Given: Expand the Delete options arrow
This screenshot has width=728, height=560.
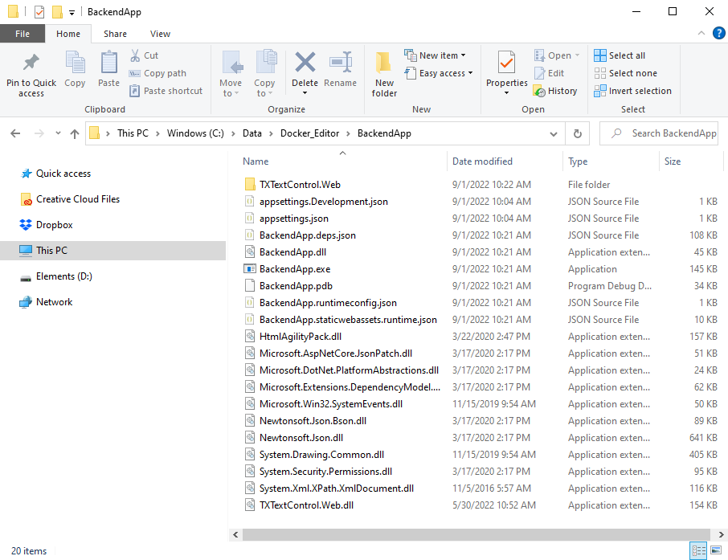Looking at the screenshot, I should click(x=305, y=93).
